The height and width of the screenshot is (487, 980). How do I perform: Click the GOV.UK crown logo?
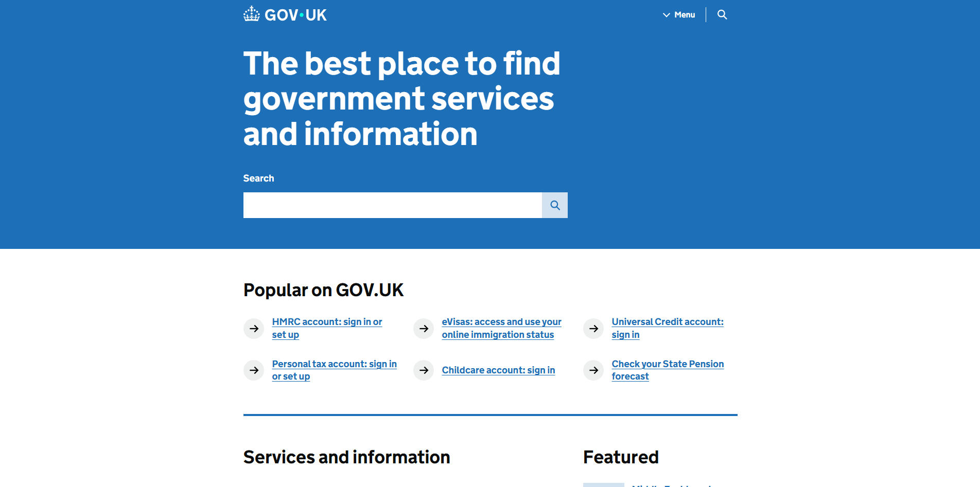(x=252, y=14)
